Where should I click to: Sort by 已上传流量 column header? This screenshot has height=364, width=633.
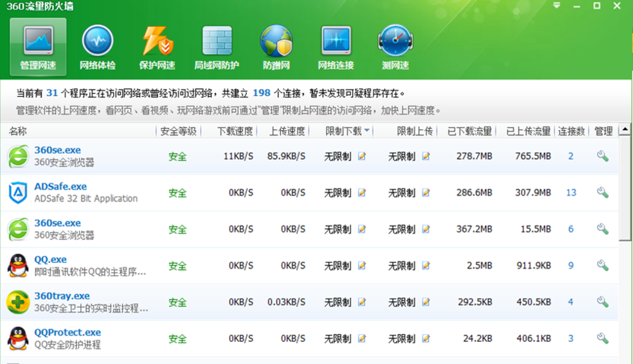pyautogui.click(x=528, y=131)
